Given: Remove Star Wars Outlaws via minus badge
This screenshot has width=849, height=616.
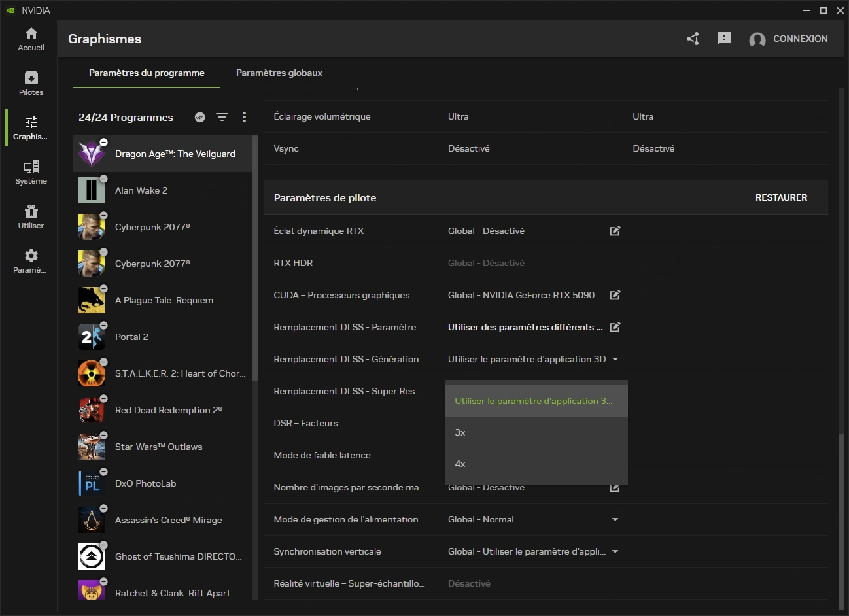Looking at the screenshot, I should tap(103, 435).
